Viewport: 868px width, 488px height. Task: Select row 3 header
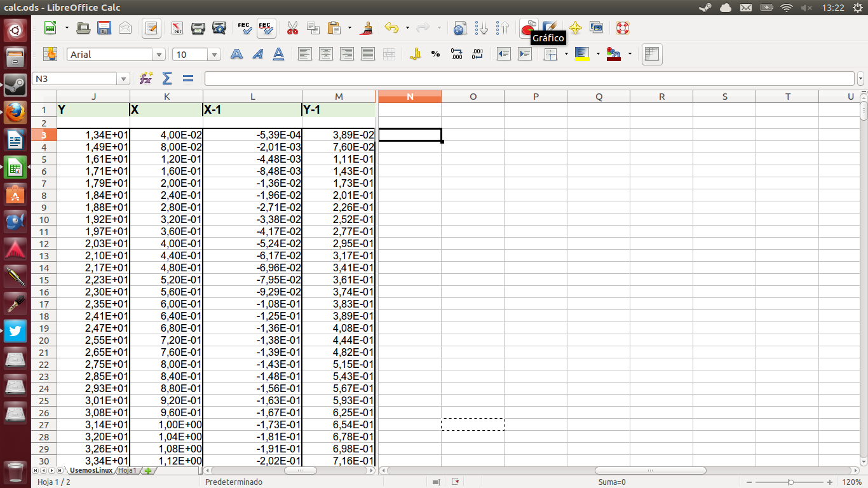[44, 135]
